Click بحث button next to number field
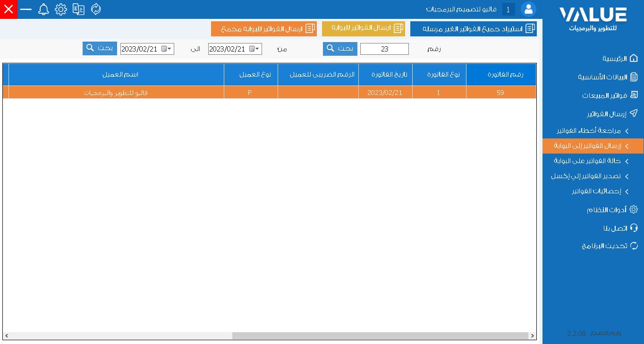The image size is (644, 344). point(340,49)
